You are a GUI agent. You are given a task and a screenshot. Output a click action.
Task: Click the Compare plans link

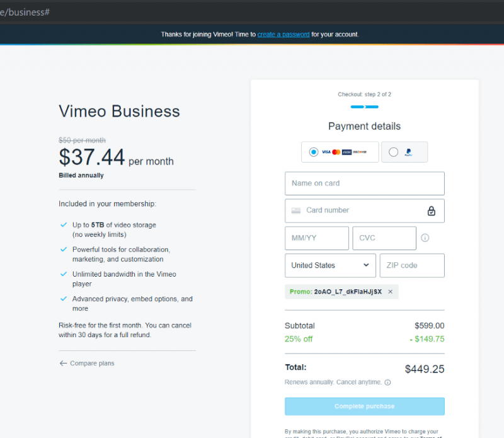point(91,363)
